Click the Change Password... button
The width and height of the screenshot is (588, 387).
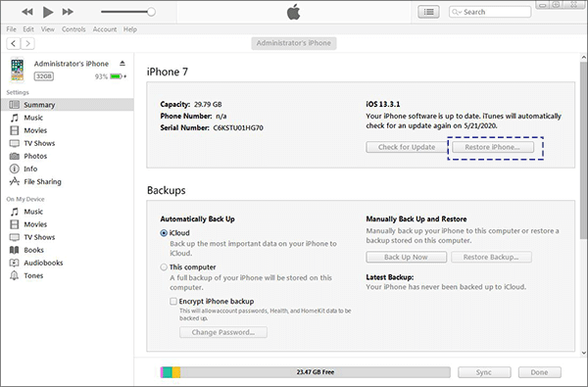[x=223, y=332]
